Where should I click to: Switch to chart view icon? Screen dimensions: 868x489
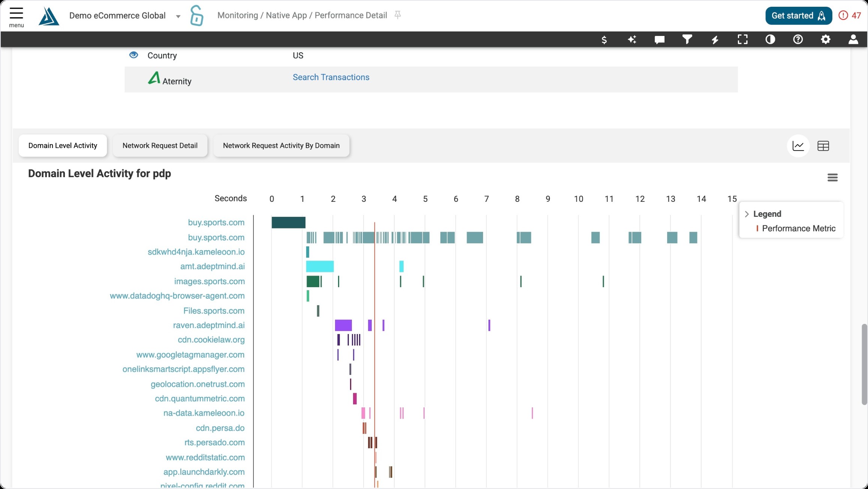tap(798, 146)
